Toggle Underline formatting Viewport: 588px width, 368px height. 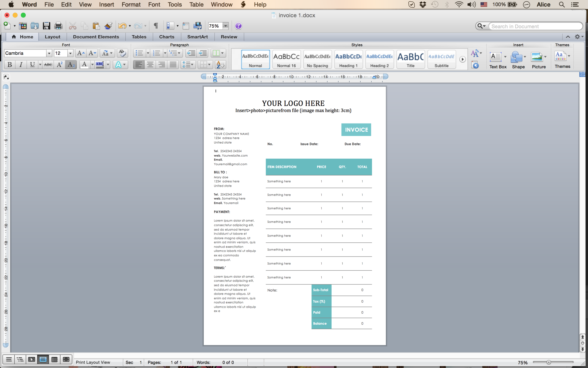click(x=32, y=64)
